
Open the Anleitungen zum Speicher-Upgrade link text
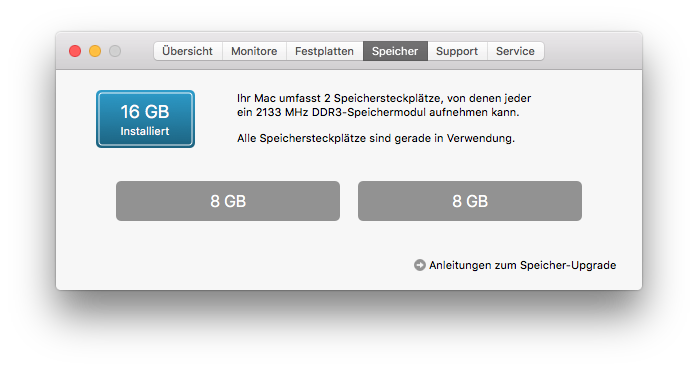coord(523,265)
